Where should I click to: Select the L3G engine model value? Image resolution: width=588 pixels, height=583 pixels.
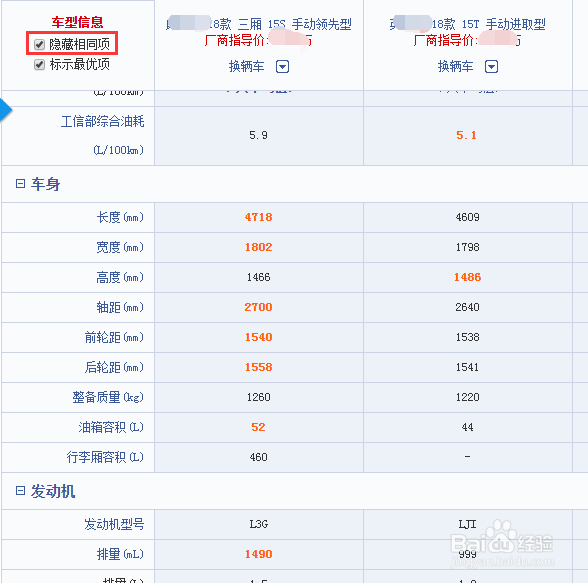[258, 524]
